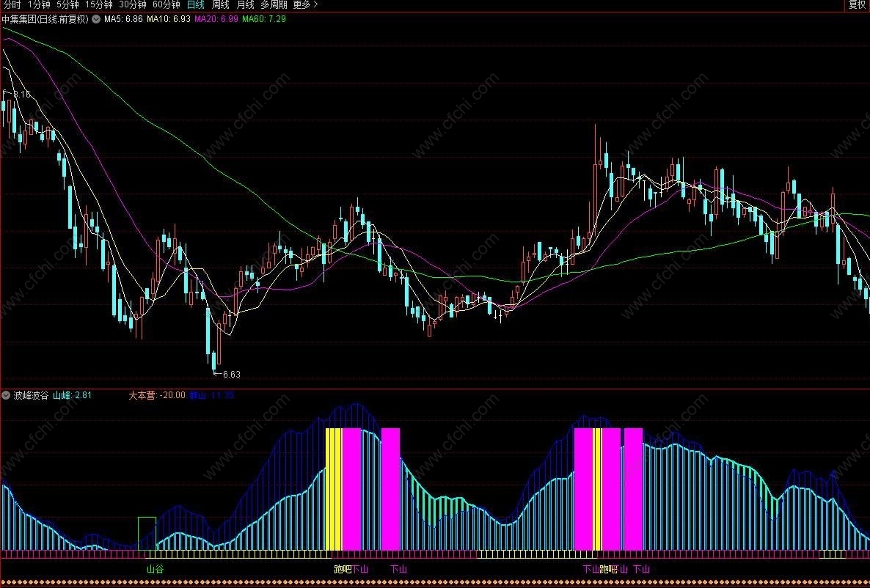870x588 pixels.
Task: Open the 多周期 multi-period view
Action: (x=274, y=5)
